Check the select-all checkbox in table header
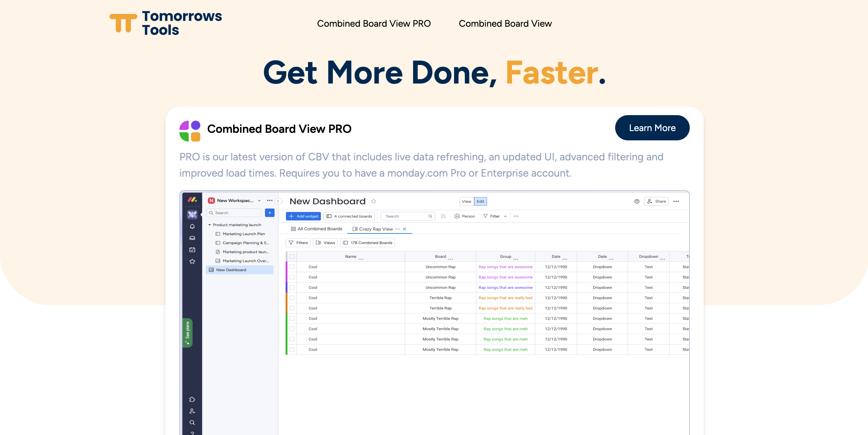Screen dimensions: 868x435 point(292,257)
